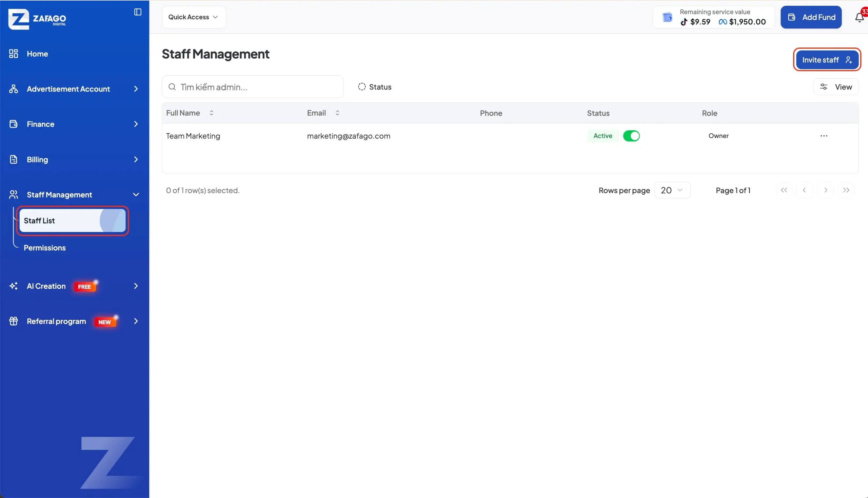
Task: Expand the Referral program chevron
Action: 136,321
